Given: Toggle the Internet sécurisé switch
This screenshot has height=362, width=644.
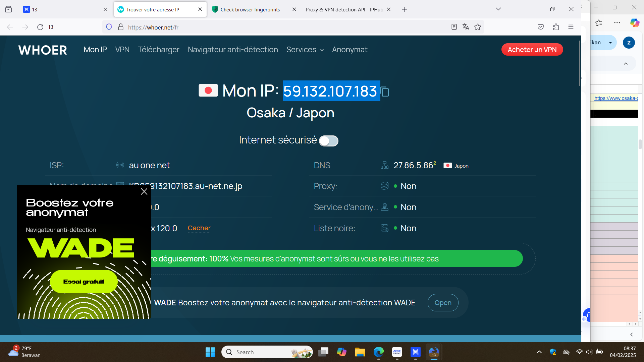Looking at the screenshot, I should click(329, 141).
